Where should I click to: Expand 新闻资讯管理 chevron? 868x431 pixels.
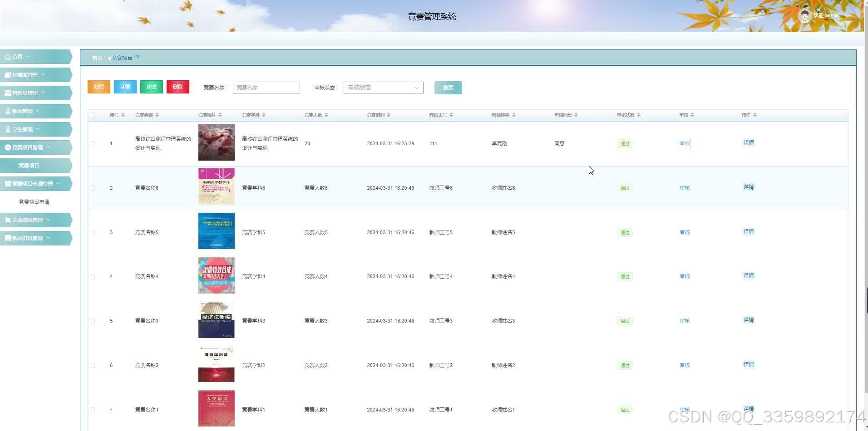click(x=48, y=238)
